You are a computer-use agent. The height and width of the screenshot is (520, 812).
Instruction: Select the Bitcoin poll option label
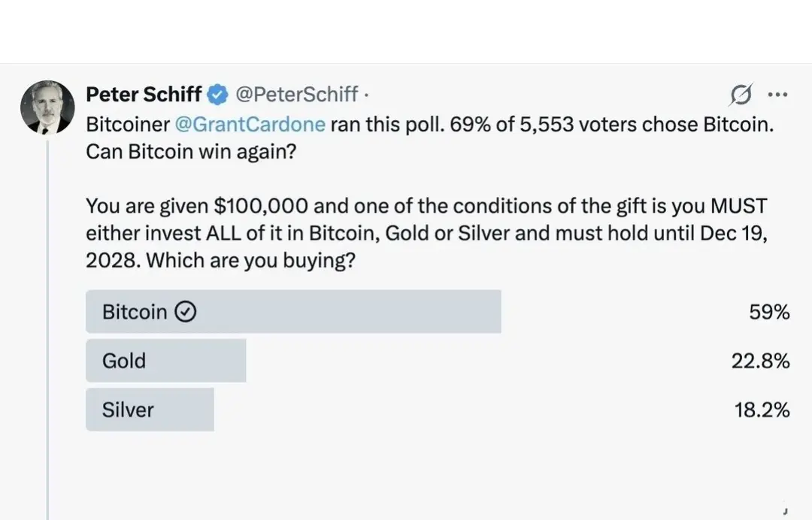(135, 312)
